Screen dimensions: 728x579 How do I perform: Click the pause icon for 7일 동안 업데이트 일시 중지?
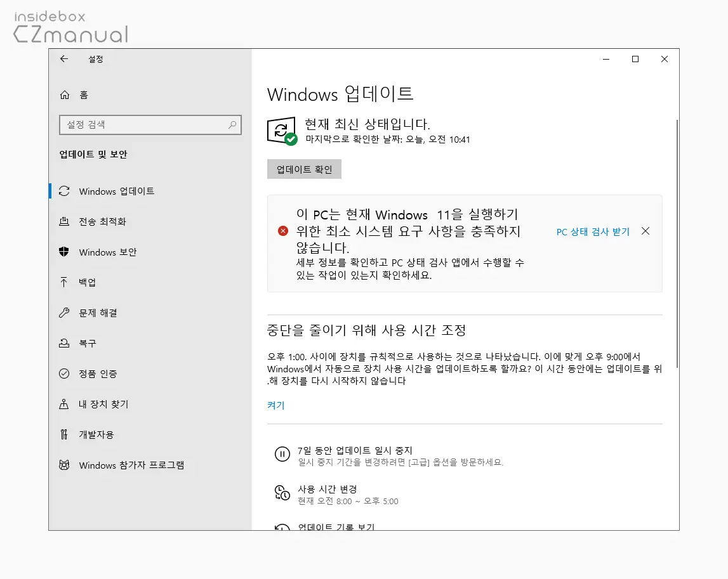click(x=282, y=453)
